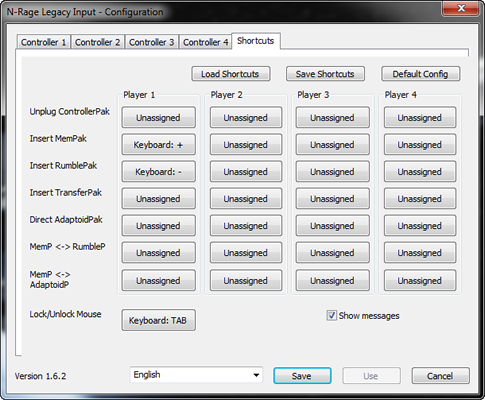
Task: Click the Load Shortcuts button
Action: (230, 74)
